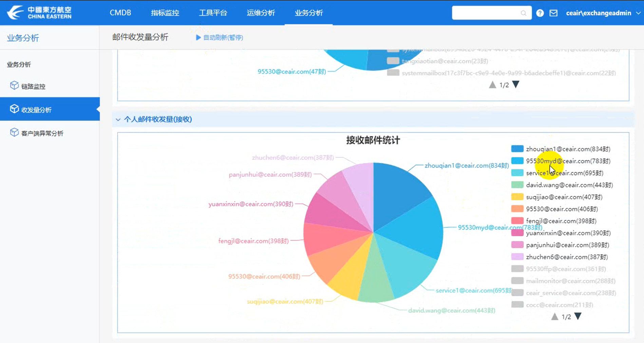
Task: Click pie label panjunhui@ceair.com(389封)
Action: click(x=270, y=174)
